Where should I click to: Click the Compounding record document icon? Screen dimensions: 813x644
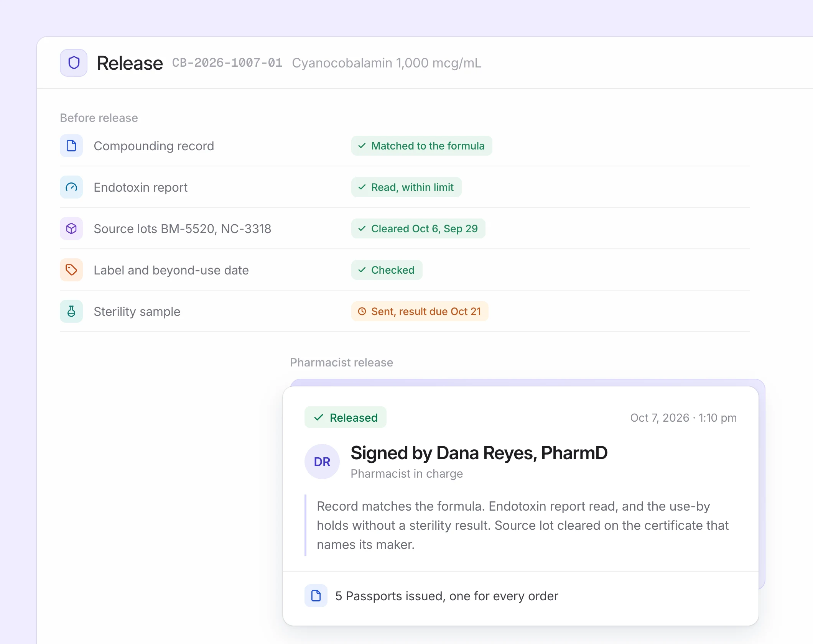pos(71,146)
